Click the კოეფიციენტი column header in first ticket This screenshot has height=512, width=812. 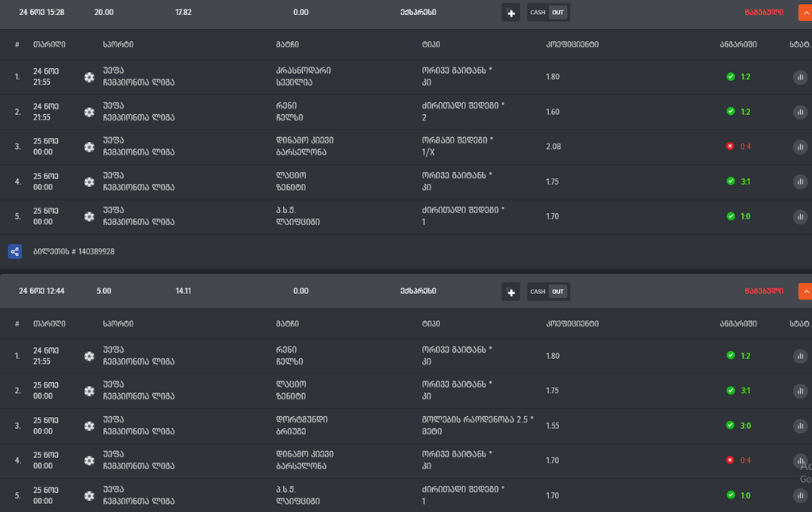pyautogui.click(x=572, y=44)
